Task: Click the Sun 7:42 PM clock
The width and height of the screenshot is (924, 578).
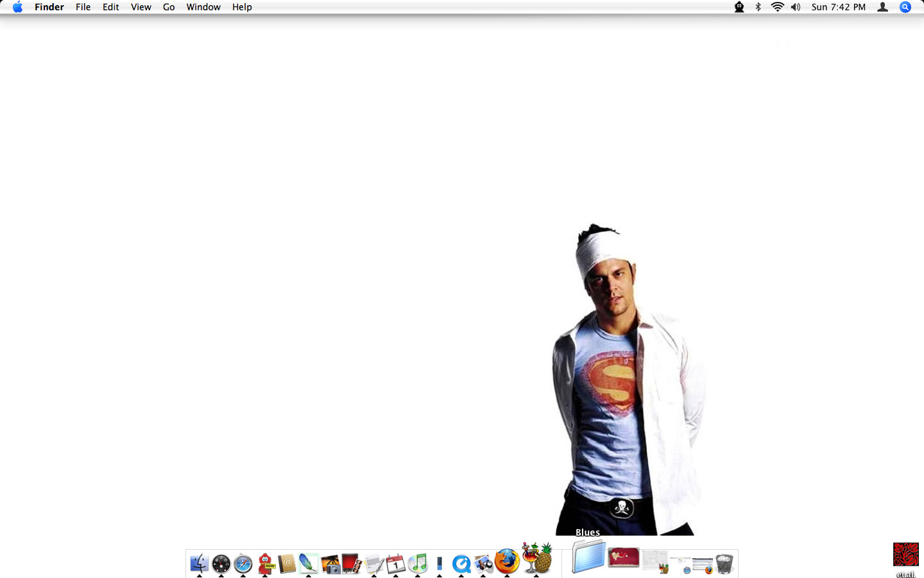Action: 838,7
